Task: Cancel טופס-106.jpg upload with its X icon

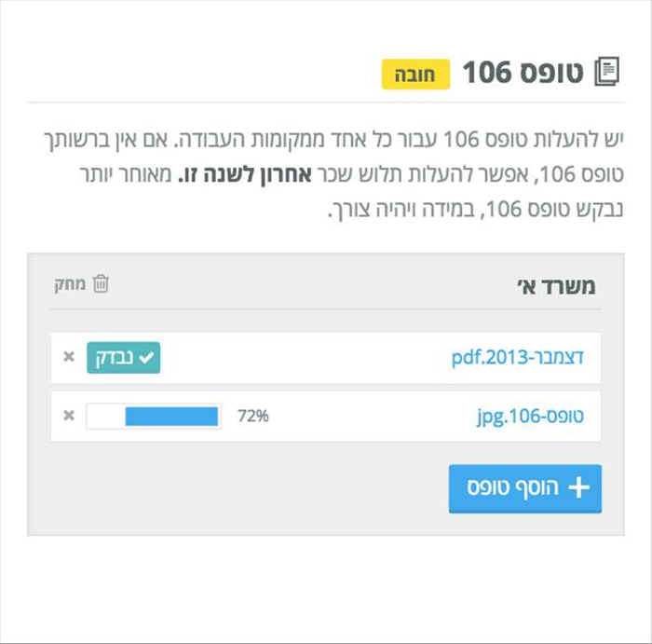Action: point(69,415)
